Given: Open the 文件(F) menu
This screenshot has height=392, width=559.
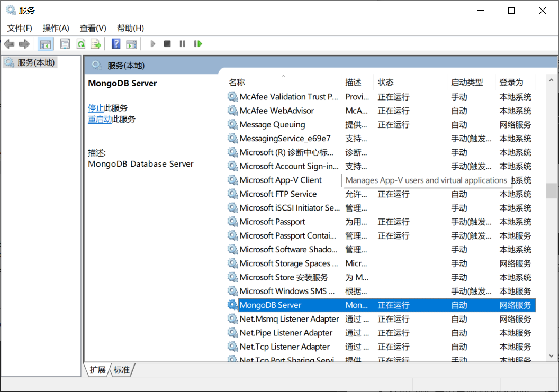Looking at the screenshot, I should click(20, 28).
